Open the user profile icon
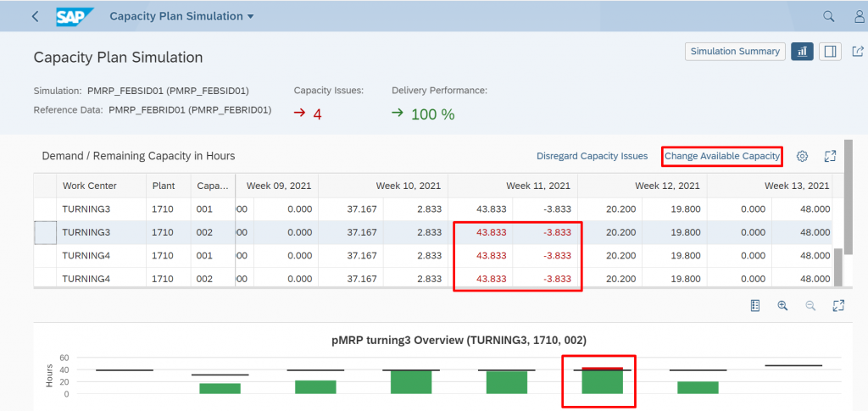 click(x=860, y=16)
